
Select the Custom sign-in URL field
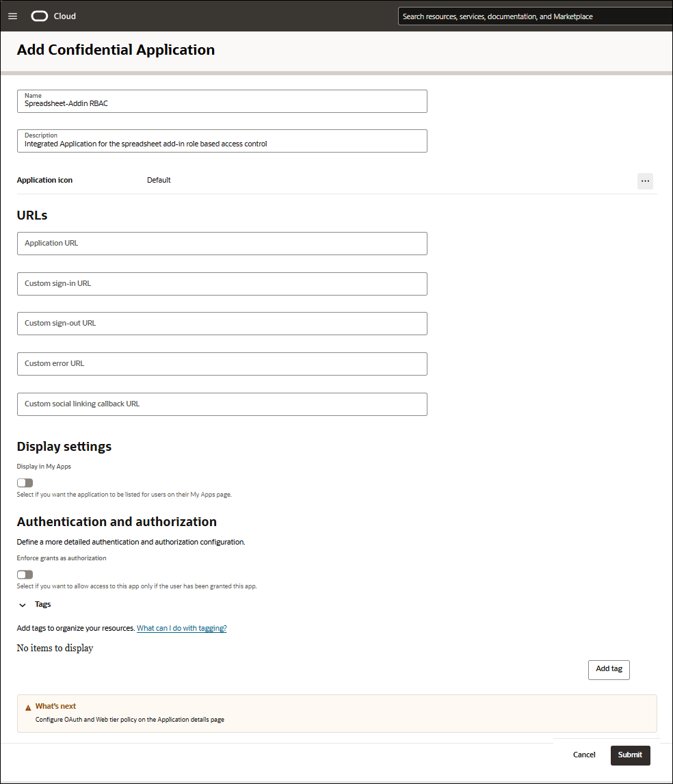click(x=222, y=284)
